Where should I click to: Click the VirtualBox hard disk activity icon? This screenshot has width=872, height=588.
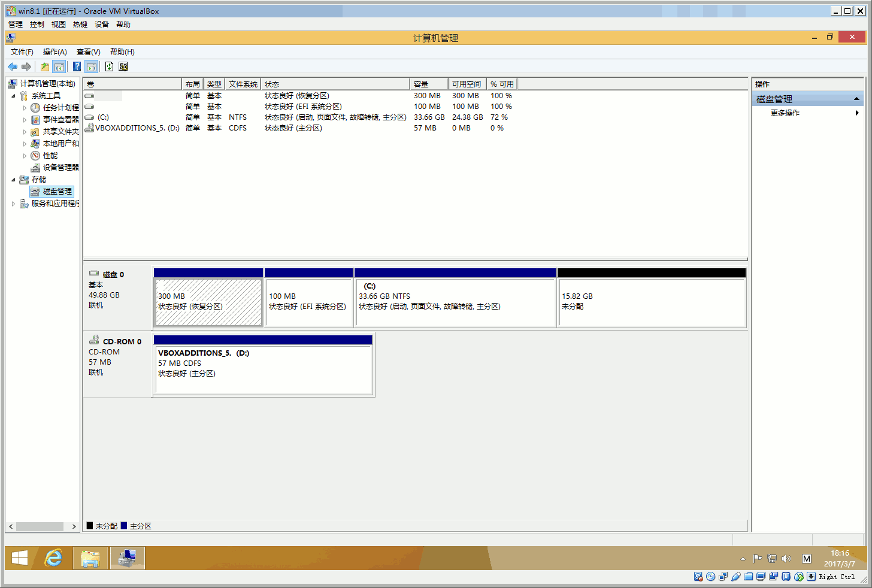click(698, 577)
